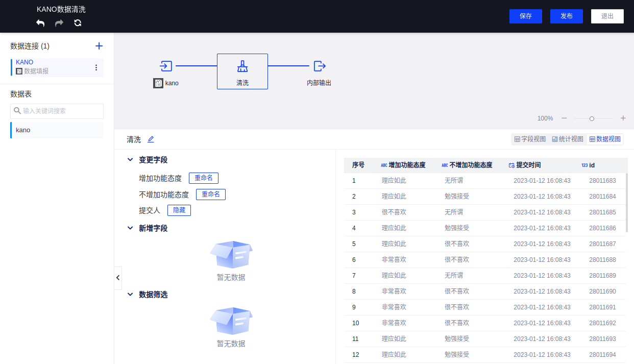Viewport: 634px width, 364px height.
Task: Switch to 字段视图 tab
Action: [530, 139]
